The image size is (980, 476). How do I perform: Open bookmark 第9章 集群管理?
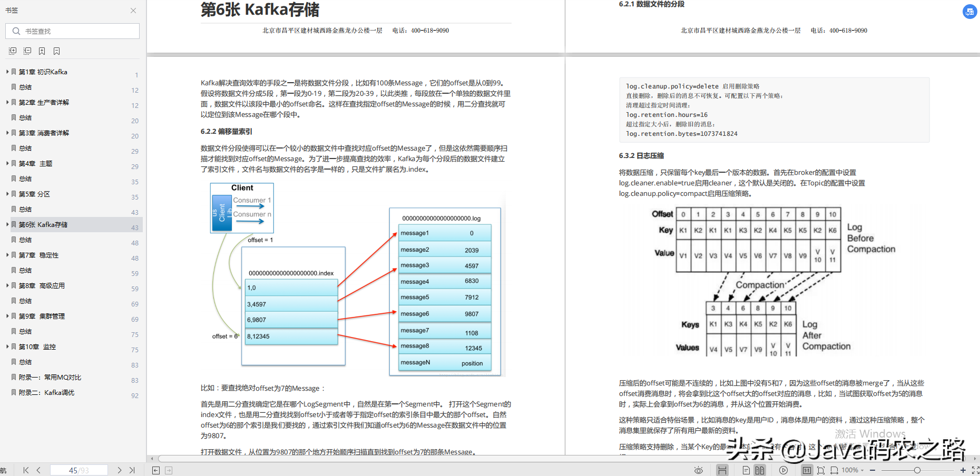(42, 316)
